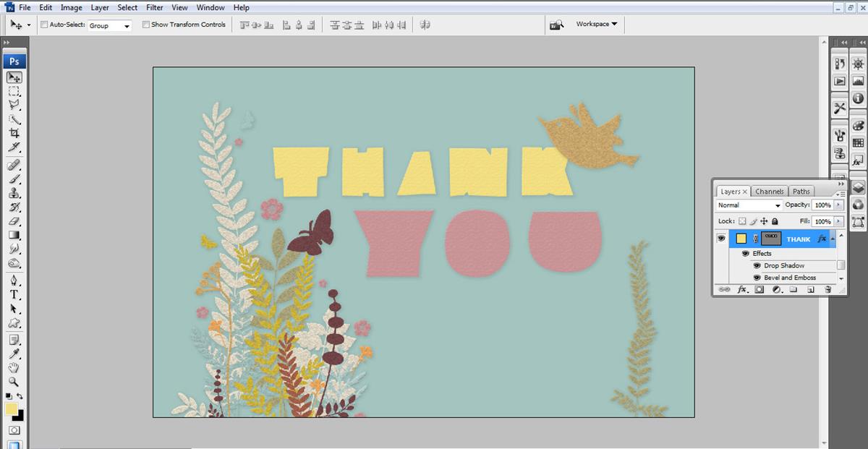Switch to the Channels tab

[770, 192]
